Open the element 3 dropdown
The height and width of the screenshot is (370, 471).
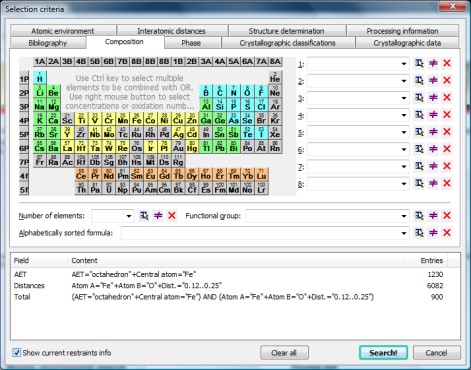point(404,98)
